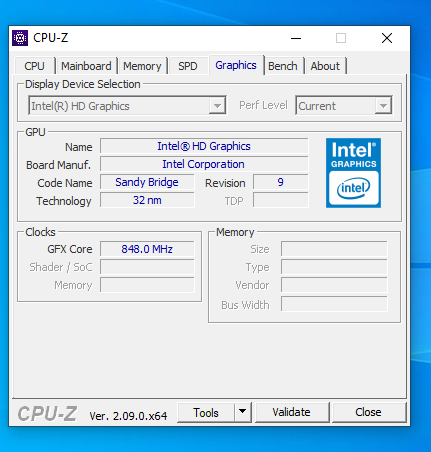Expand the Display Device Selection combo box
The height and width of the screenshot is (452, 431).
coord(127,106)
